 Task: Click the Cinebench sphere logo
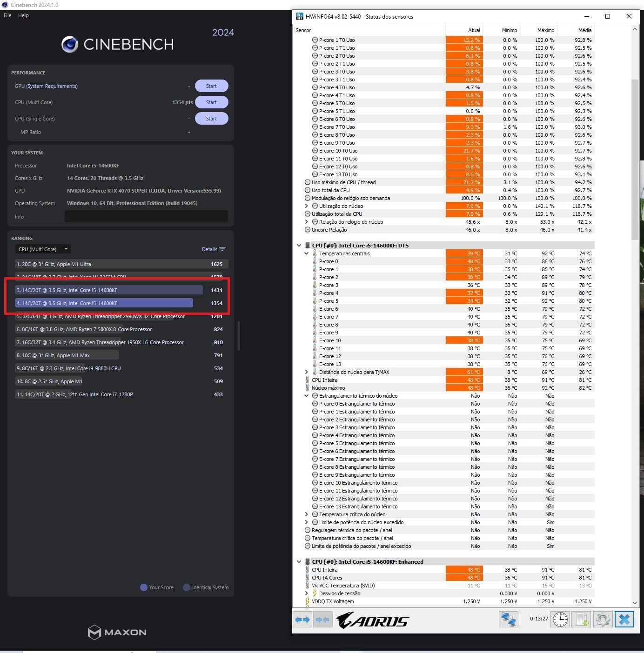[70, 44]
